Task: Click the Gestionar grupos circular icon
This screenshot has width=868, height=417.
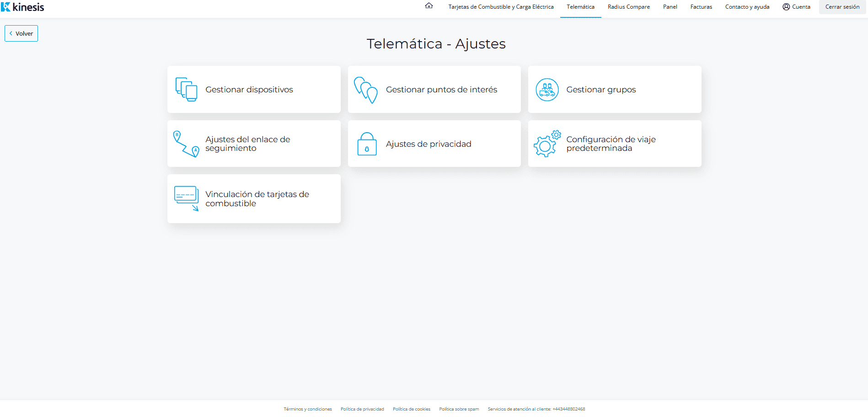Action: tap(547, 90)
